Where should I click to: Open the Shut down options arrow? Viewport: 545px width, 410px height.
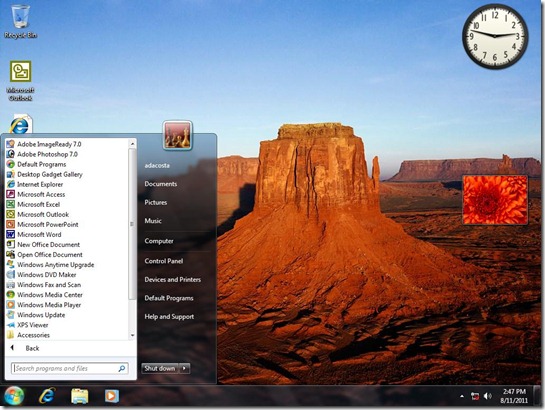tap(185, 368)
